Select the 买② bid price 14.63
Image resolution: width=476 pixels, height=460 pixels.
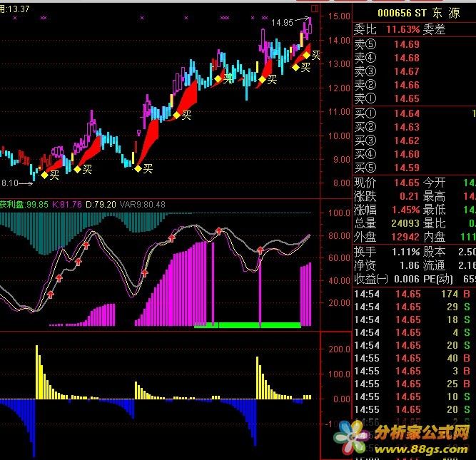407,127
